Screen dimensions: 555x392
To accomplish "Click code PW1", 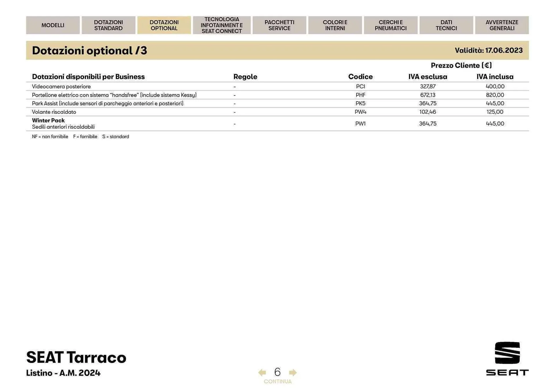I will (360, 124).
